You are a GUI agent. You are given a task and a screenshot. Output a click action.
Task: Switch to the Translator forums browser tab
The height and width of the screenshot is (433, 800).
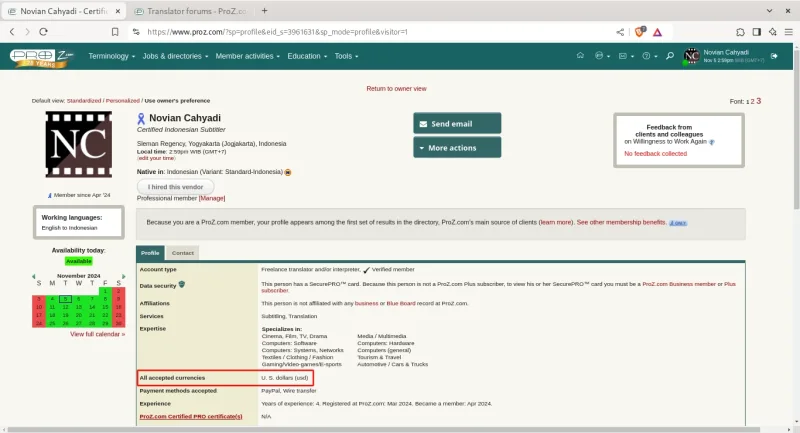point(191,11)
